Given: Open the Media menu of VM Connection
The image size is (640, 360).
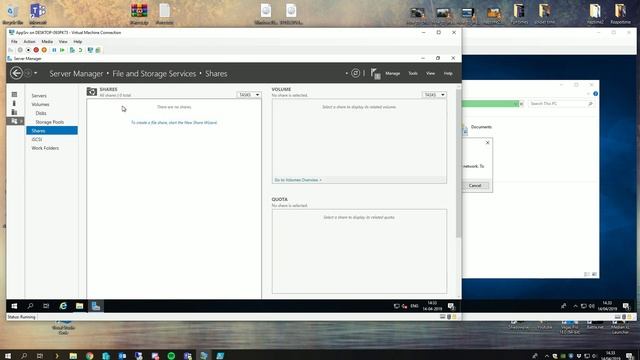Looking at the screenshot, I should click(x=47, y=42).
